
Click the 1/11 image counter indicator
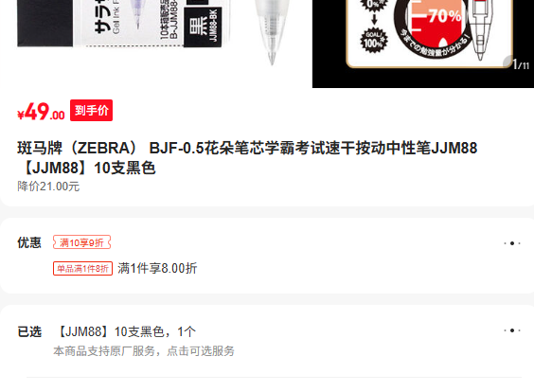(519, 63)
